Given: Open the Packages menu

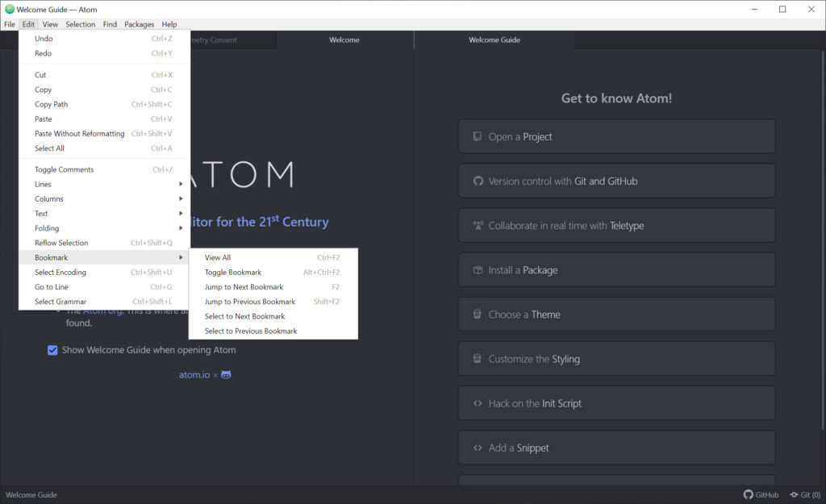Looking at the screenshot, I should (x=139, y=24).
